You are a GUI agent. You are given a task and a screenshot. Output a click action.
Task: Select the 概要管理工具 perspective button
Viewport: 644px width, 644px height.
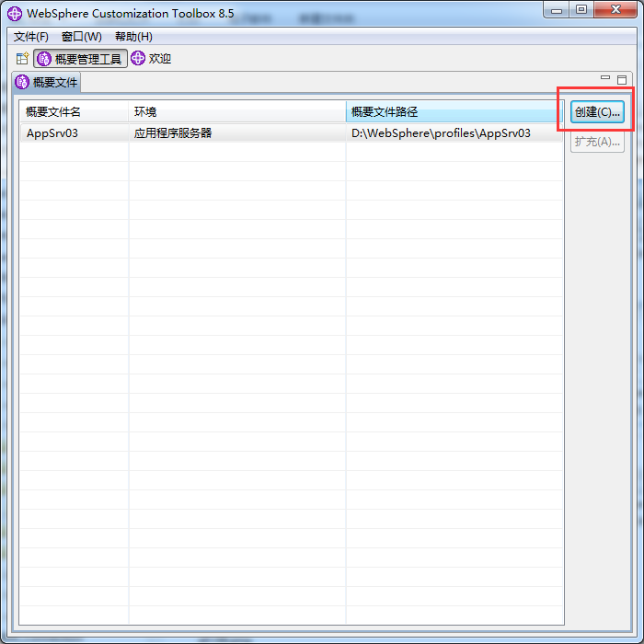[x=81, y=59]
